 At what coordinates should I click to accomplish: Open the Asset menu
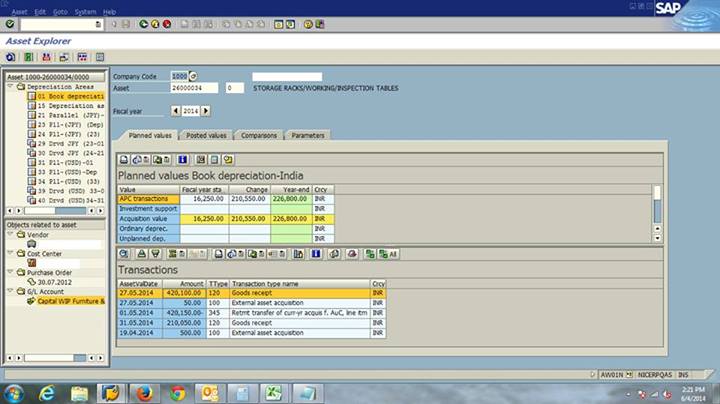pos(19,12)
